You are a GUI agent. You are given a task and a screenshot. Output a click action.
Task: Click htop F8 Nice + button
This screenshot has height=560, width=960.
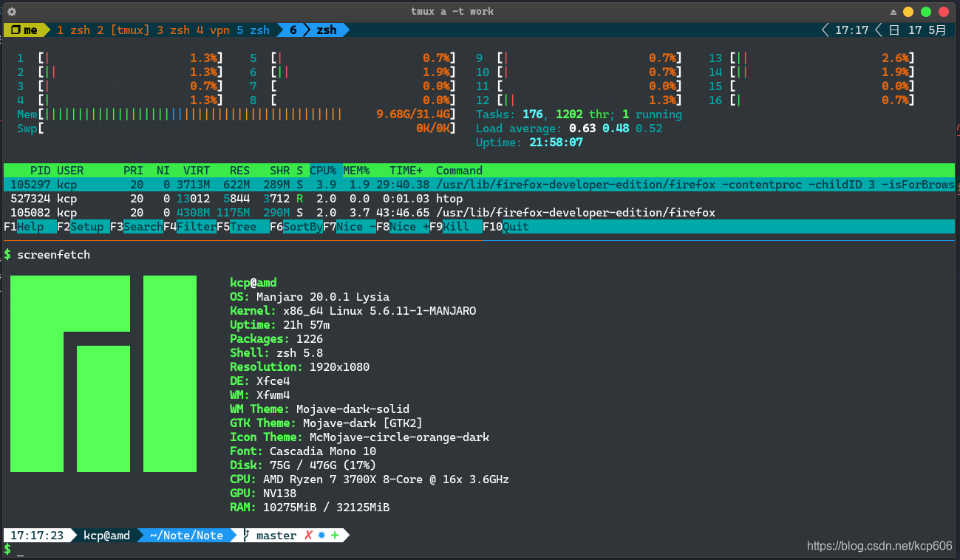(x=403, y=227)
